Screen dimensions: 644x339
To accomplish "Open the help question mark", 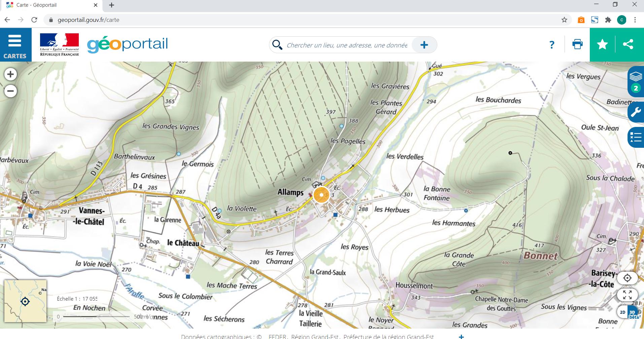I will [x=551, y=45].
